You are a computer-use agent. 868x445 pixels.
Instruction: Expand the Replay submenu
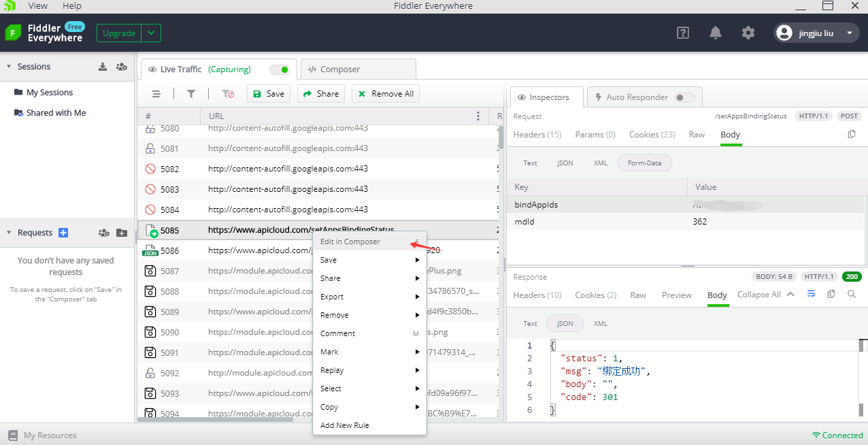click(369, 370)
